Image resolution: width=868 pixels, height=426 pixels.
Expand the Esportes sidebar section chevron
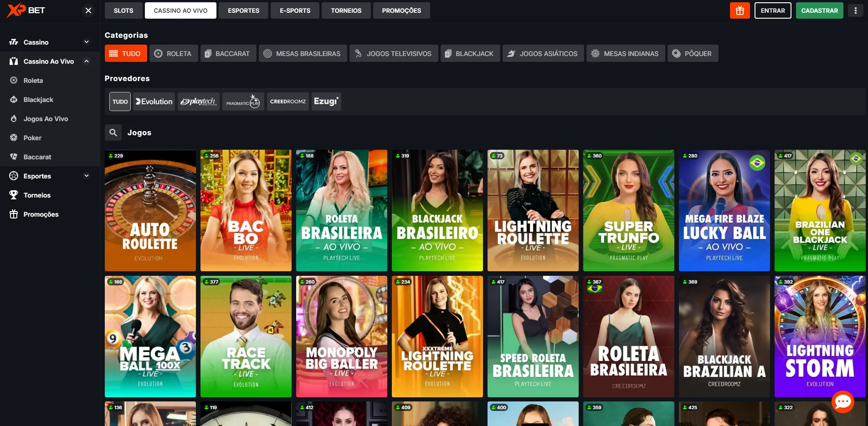[87, 176]
